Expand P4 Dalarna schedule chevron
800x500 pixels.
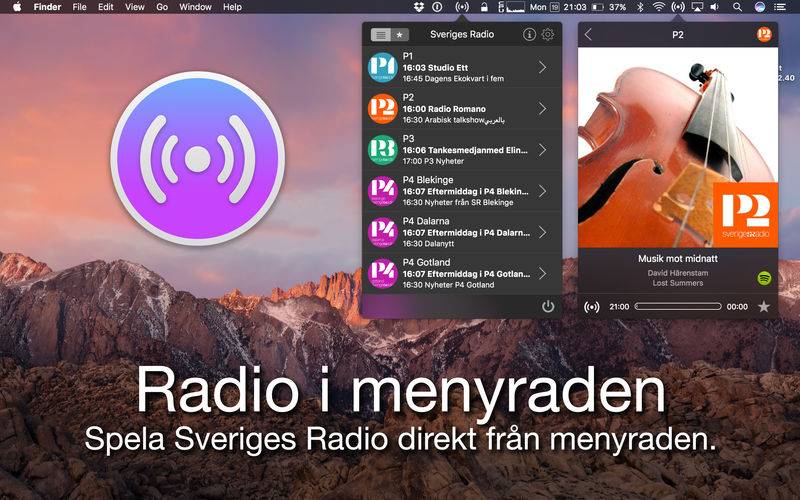(543, 233)
